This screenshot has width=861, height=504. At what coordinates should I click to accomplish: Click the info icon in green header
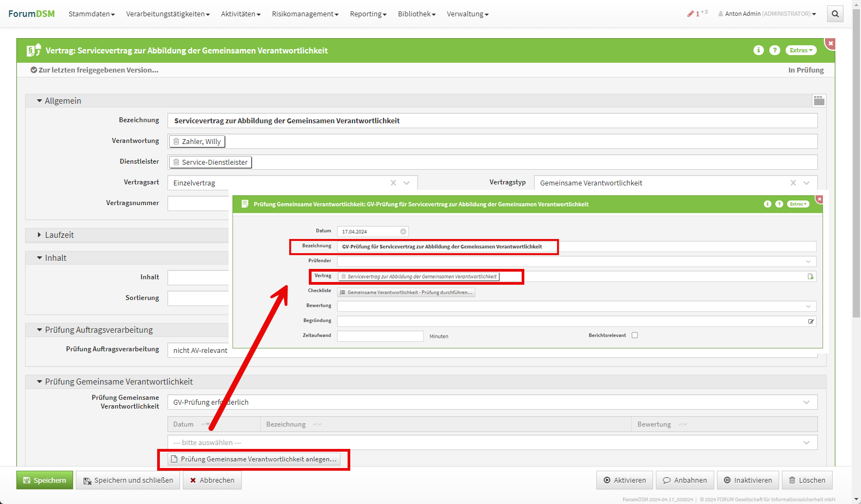click(x=758, y=50)
